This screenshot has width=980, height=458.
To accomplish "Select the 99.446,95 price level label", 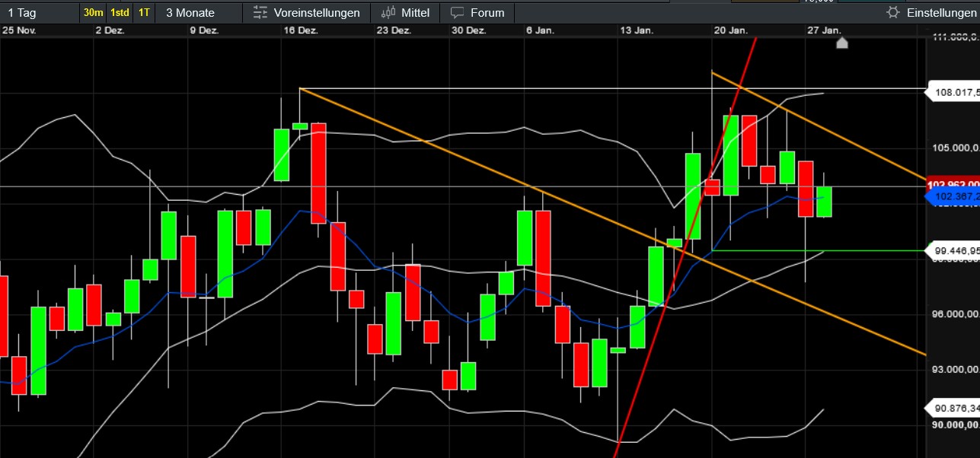I will click(953, 250).
